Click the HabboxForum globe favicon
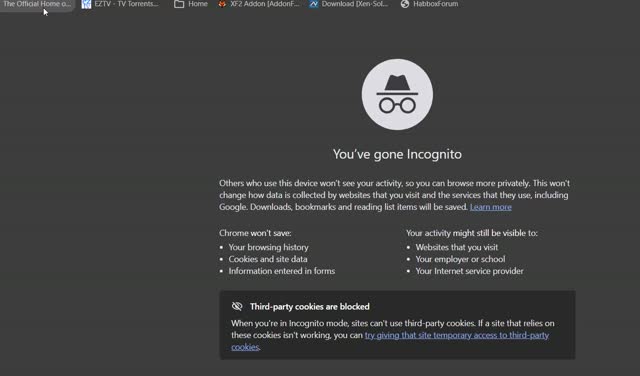Viewport: 640px width, 376px height. (404, 4)
